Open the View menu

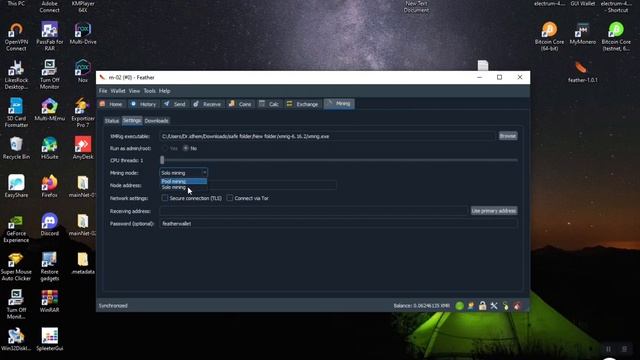click(x=134, y=91)
